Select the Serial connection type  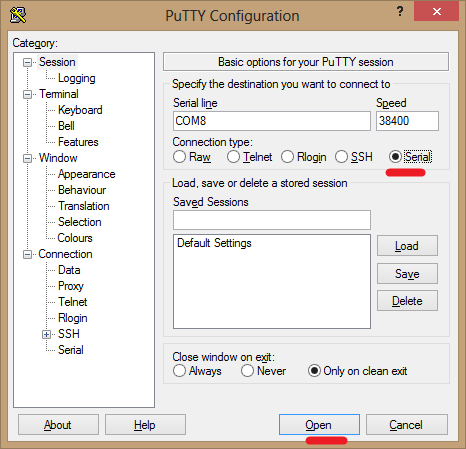pos(395,157)
